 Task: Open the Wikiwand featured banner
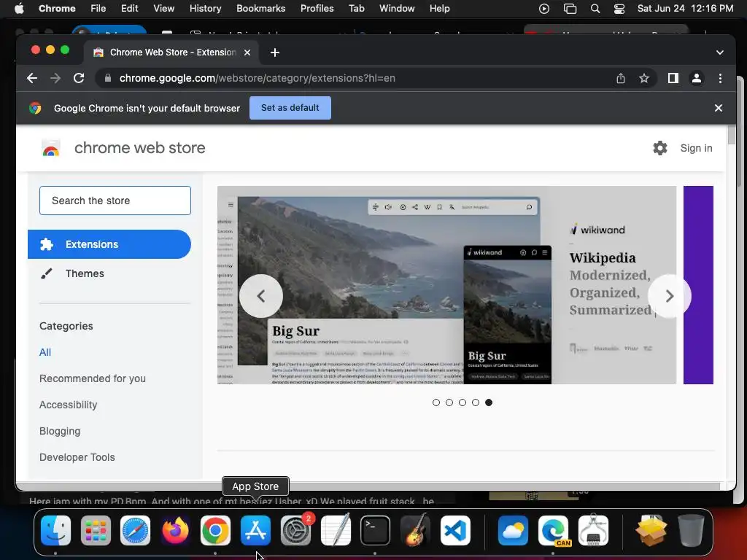(447, 285)
